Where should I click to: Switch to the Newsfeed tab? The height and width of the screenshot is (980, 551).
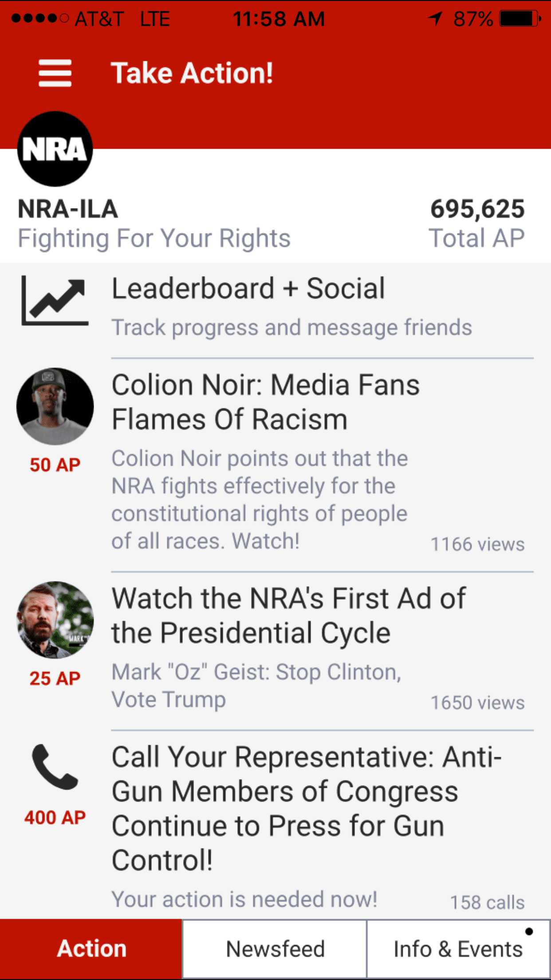275,949
